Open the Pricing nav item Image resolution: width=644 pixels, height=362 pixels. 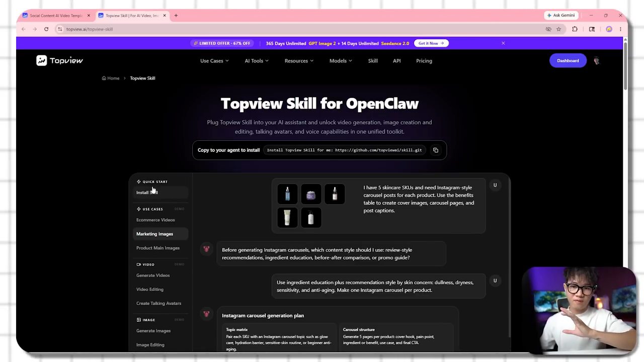point(424,61)
